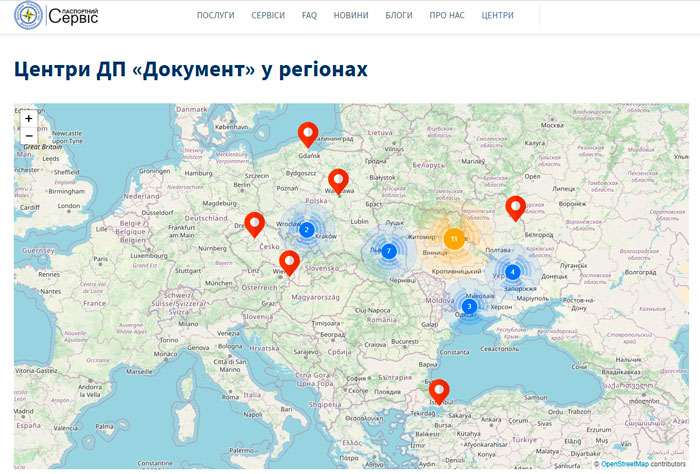Zoom in the map with plus button

tap(28, 118)
